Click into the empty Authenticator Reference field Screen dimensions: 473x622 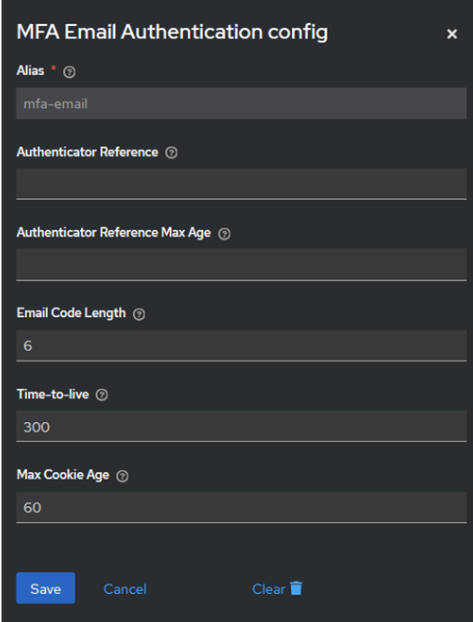tap(241, 184)
